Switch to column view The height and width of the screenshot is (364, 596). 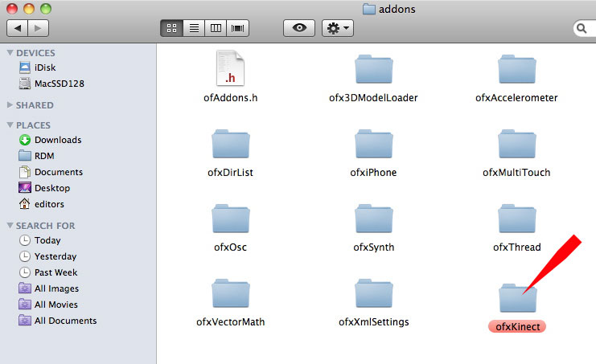pyautogui.click(x=216, y=28)
